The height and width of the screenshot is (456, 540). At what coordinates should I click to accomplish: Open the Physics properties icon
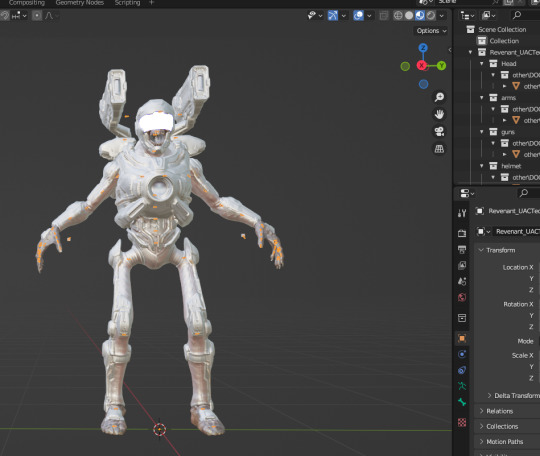coord(462,354)
